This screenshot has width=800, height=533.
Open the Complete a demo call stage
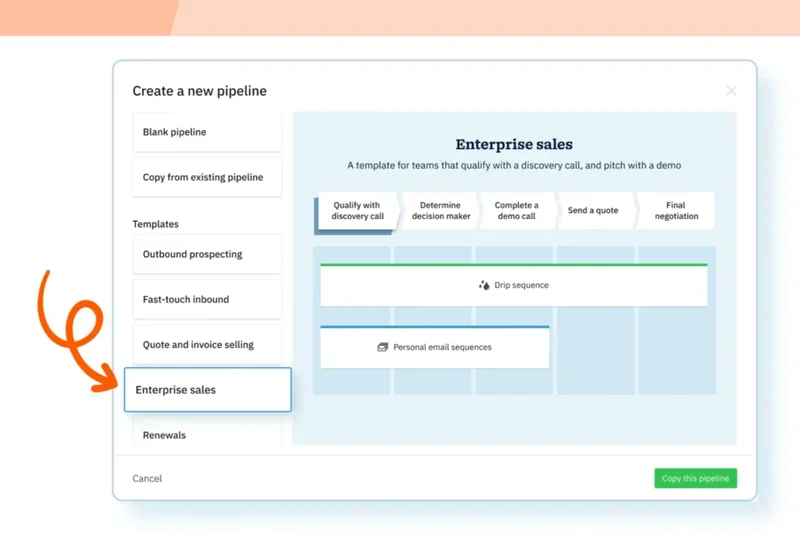516,211
